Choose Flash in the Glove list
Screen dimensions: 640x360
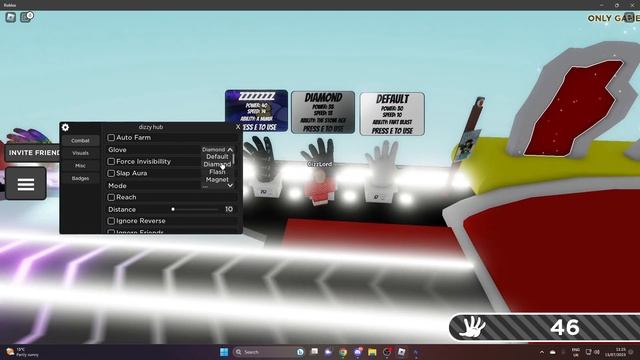[x=217, y=172]
